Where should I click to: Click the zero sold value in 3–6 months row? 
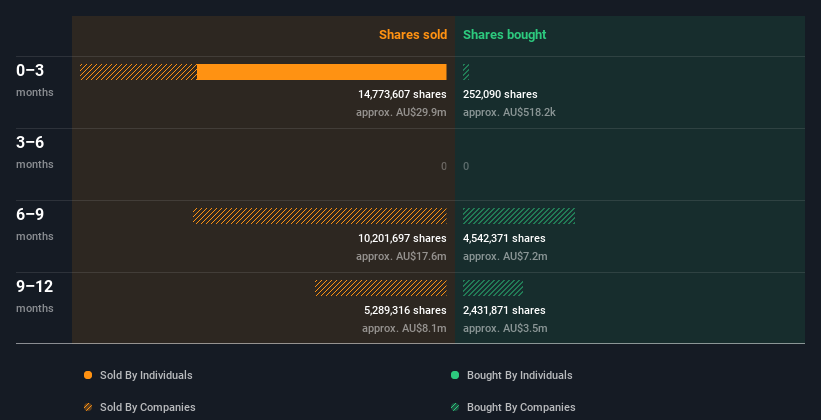coord(444,166)
